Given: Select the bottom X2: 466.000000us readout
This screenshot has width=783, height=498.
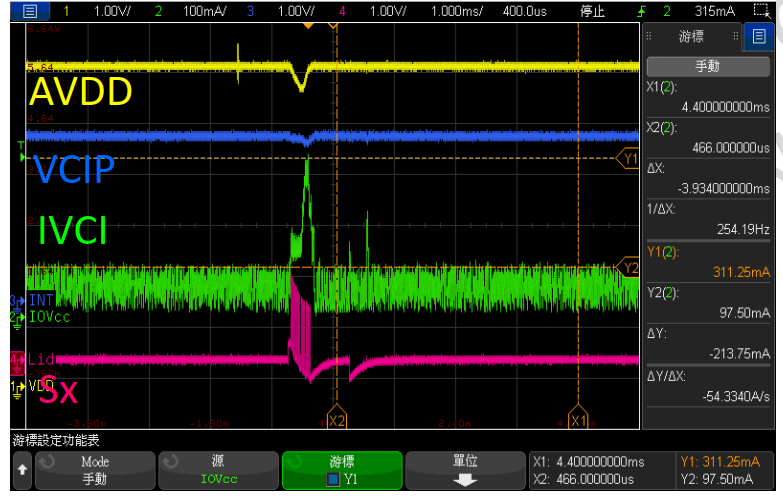Looking at the screenshot, I should pyautogui.click(x=583, y=480).
